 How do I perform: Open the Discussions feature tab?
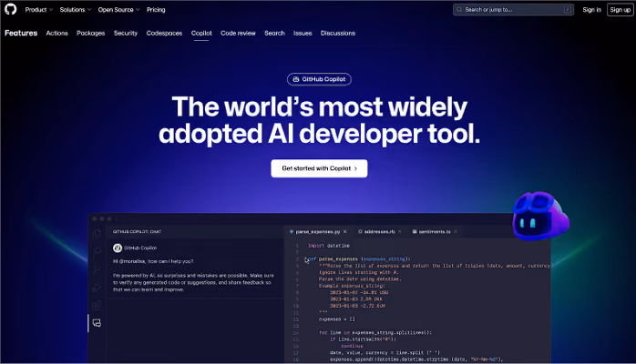(x=338, y=33)
